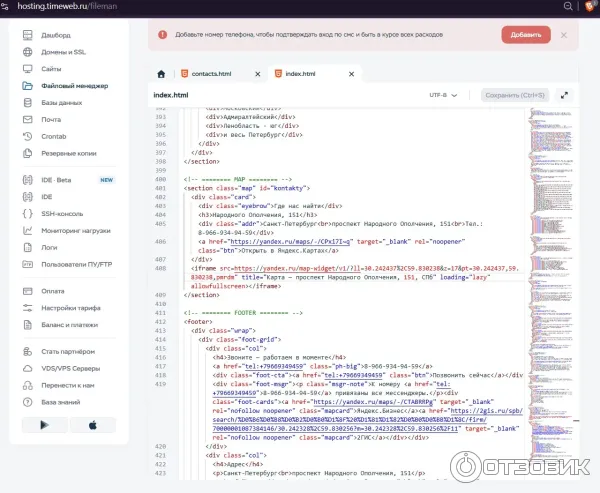The image size is (600, 493).
Task: Click the browser zoom magnifier icon
Action: click(x=568, y=6)
